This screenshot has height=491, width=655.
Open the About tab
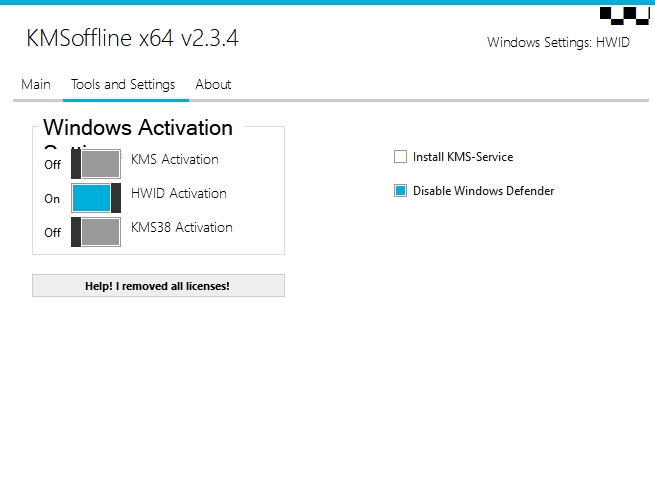[x=213, y=85]
